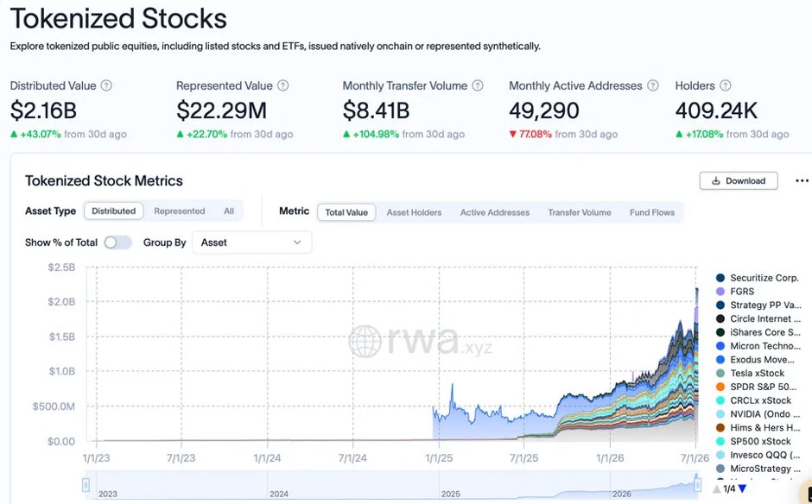Open the Represented Value help icon
Image resolution: width=812 pixels, height=504 pixels.
(x=282, y=86)
